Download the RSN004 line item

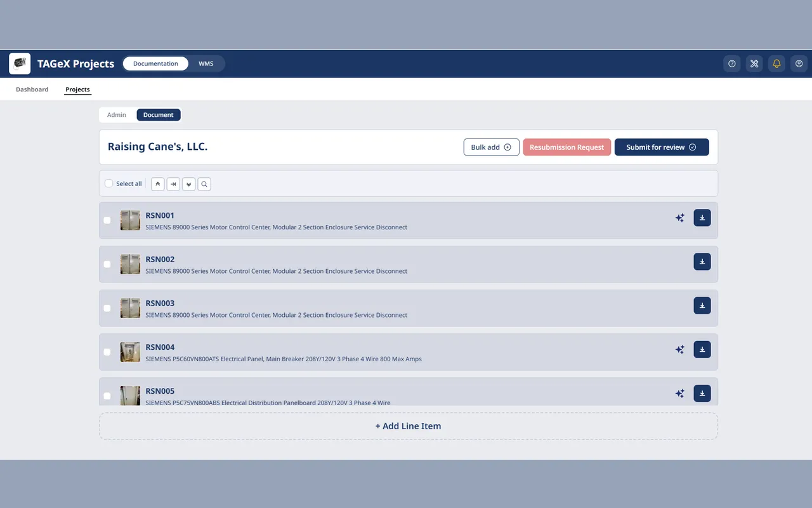pos(702,349)
